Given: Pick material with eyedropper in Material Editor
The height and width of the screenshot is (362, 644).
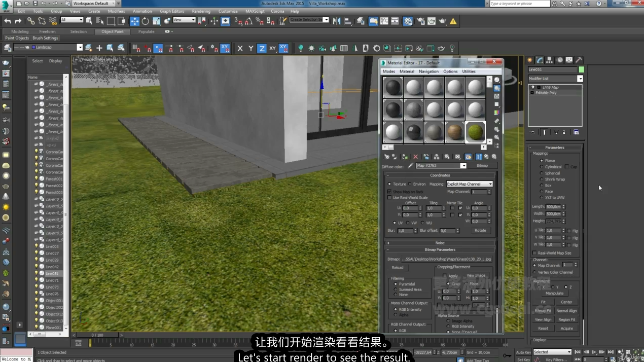Looking at the screenshot, I should click(410, 166).
